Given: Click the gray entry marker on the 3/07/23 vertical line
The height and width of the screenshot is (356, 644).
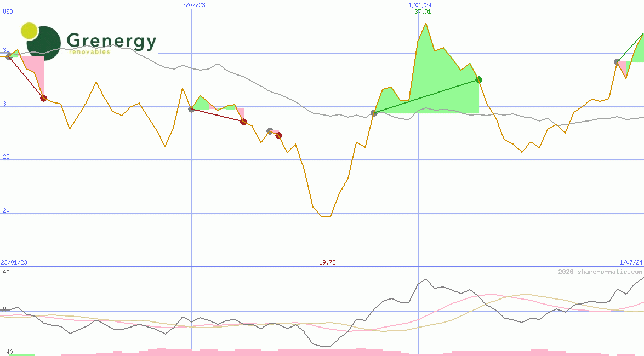Looking at the screenshot, I should (191, 110).
